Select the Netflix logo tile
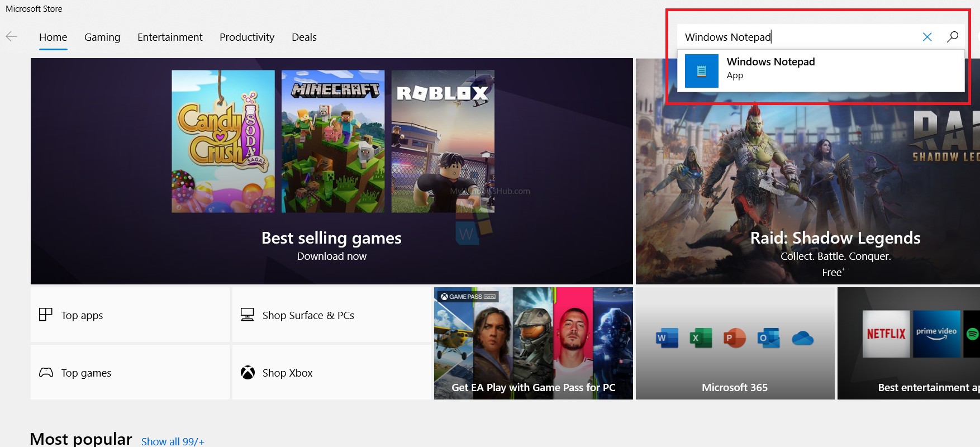Screen dimensions: 980x447 coord(887,334)
